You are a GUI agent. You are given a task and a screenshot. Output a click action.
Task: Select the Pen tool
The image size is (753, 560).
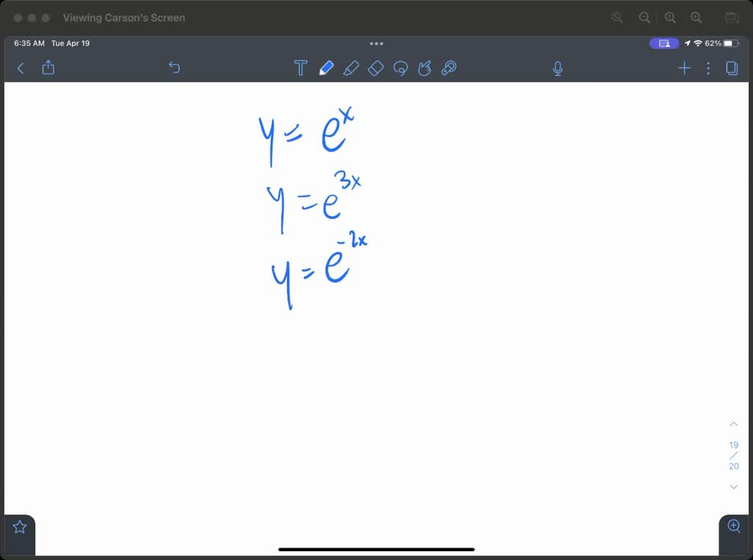pos(326,67)
